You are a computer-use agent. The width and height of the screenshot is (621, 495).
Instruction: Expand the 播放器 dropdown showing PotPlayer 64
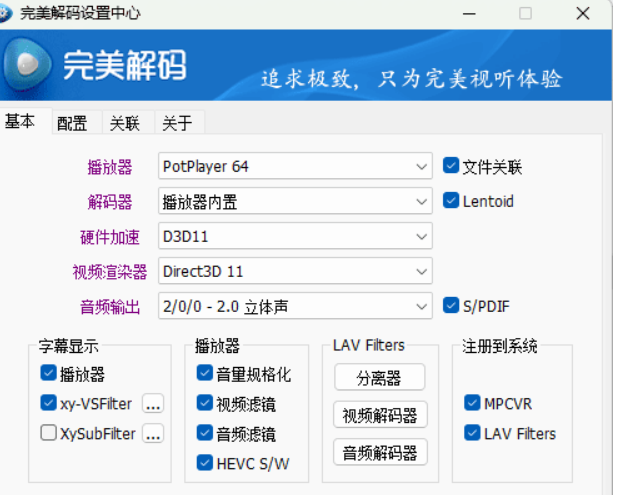(x=295, y=166)
